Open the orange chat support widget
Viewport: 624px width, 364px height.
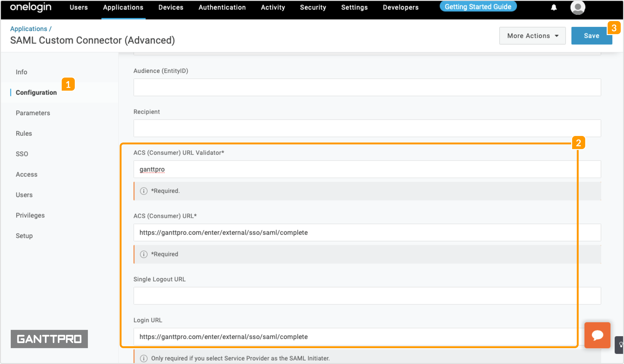597,335
